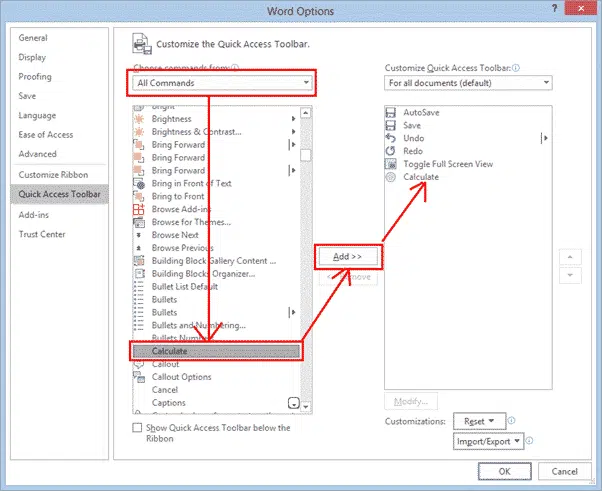Viewport: 602px width, 491px height.
Task: Open the dropdown indicator beside Captions
Action: coord(294,403)
